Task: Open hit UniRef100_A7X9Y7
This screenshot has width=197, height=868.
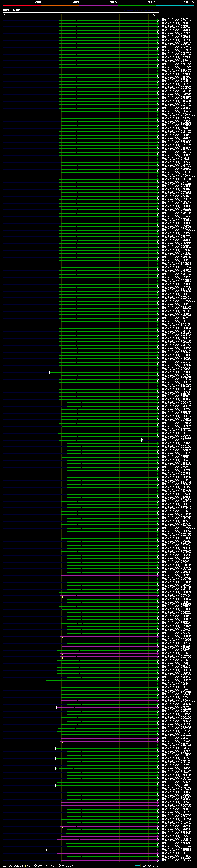Action: pyautogui.click(x=176, y=33)
